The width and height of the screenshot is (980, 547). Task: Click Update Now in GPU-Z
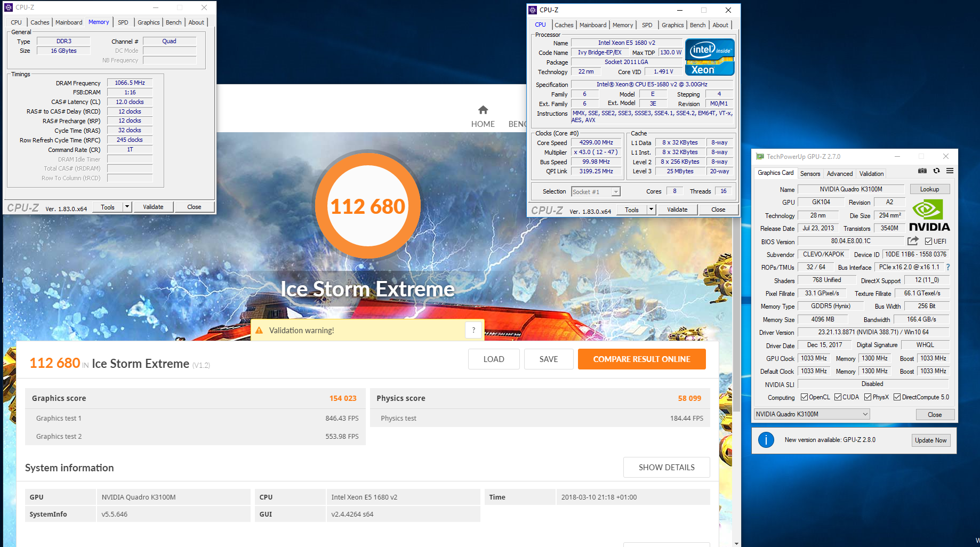(930, 440)
